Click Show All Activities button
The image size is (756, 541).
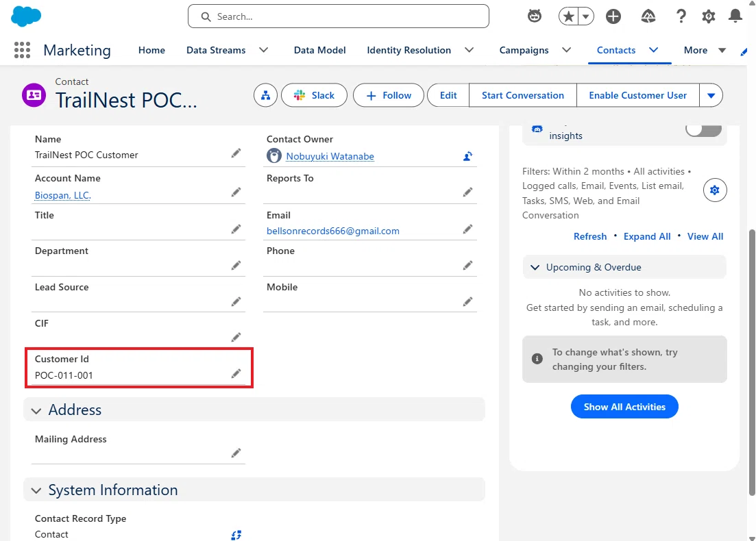click(624, 407)
